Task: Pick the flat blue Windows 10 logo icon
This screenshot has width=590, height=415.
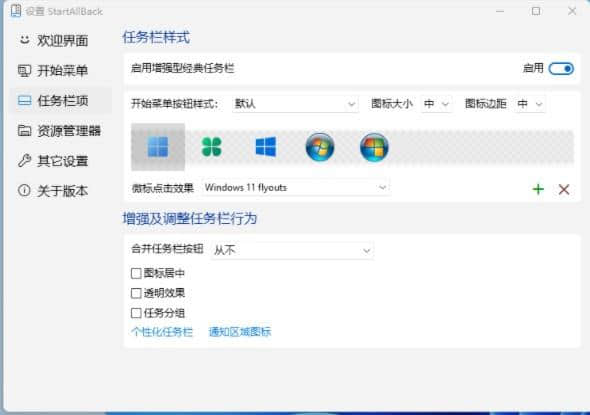Action: click(x=266, y=147)
